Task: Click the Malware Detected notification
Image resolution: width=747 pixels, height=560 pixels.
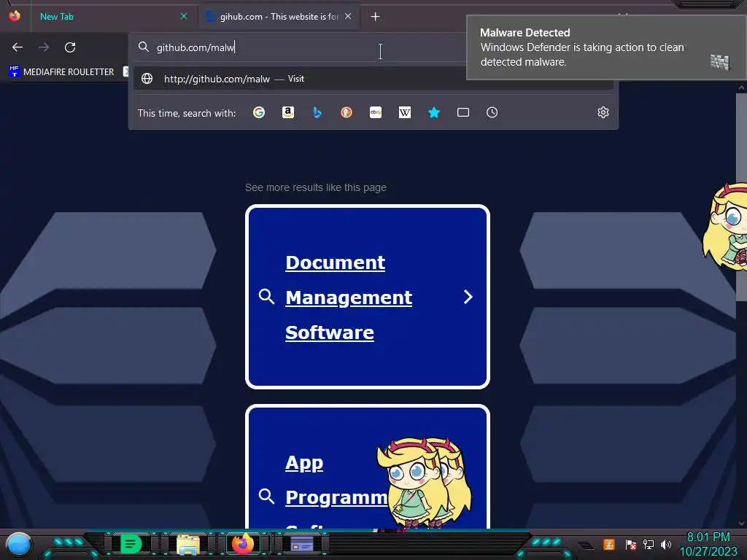Action: point(606,47)
